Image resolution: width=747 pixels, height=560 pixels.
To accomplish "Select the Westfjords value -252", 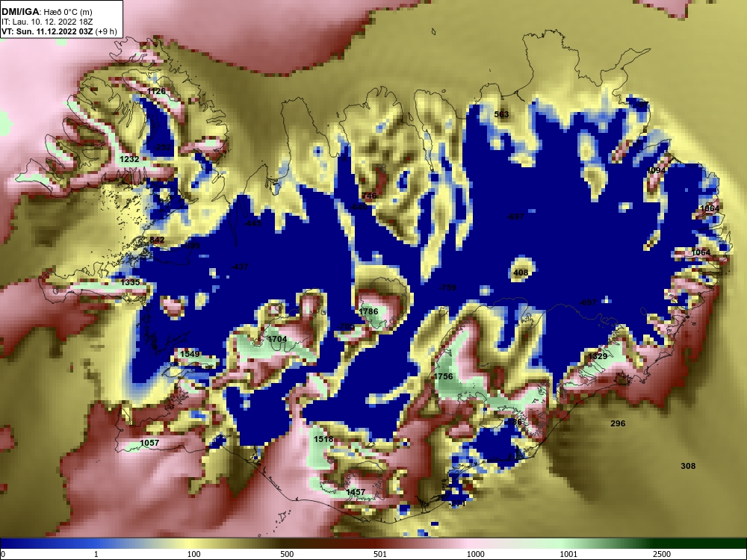I will coord(162,148).
